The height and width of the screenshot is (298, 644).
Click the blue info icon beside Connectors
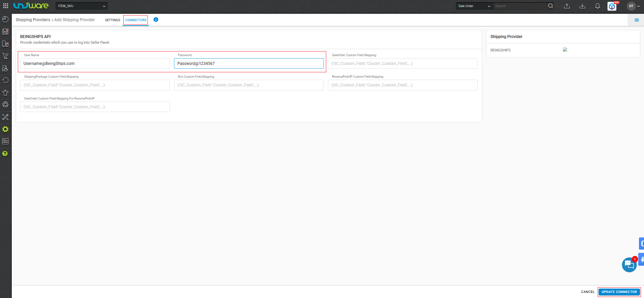[x=156, y=20]
